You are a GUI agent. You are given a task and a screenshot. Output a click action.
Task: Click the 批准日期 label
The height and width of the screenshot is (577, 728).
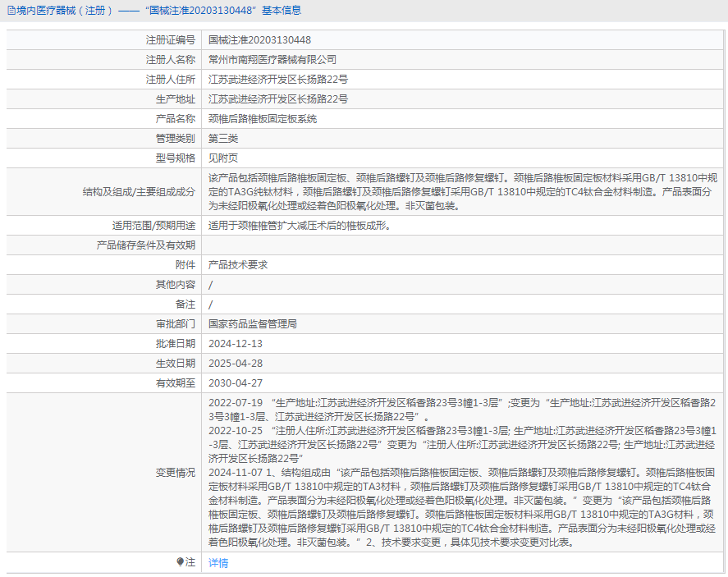click(x=176, y=344)
